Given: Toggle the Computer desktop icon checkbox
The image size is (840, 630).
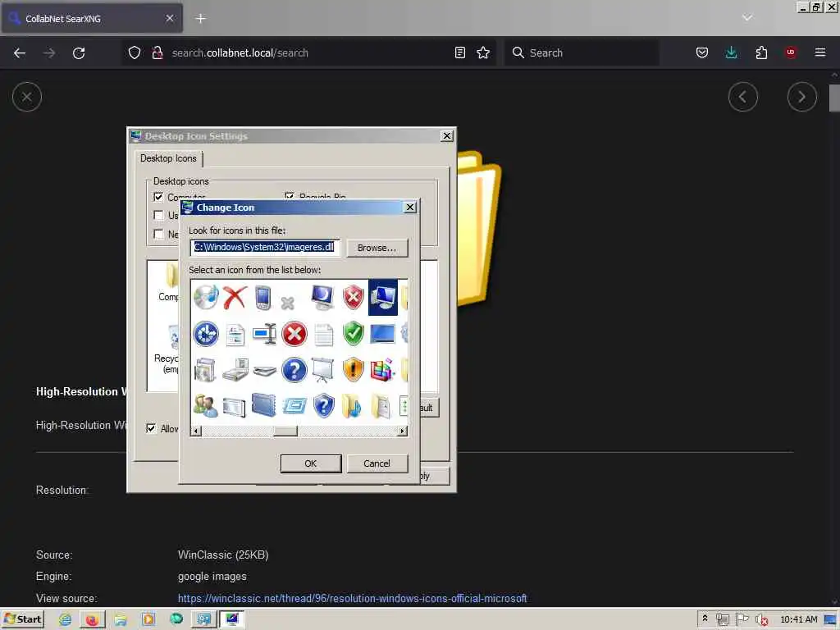Looking at the screenshot, I should [158, 197].
